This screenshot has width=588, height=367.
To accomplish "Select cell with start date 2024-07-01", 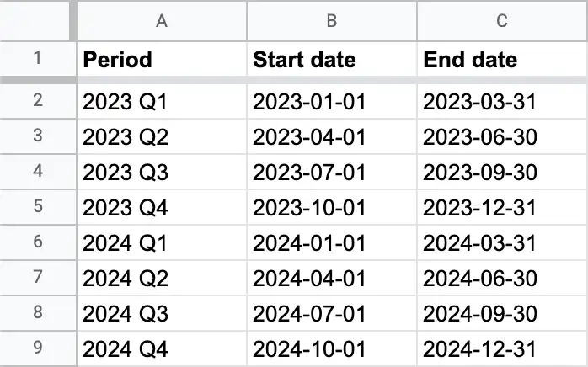I will coord(332,314).
